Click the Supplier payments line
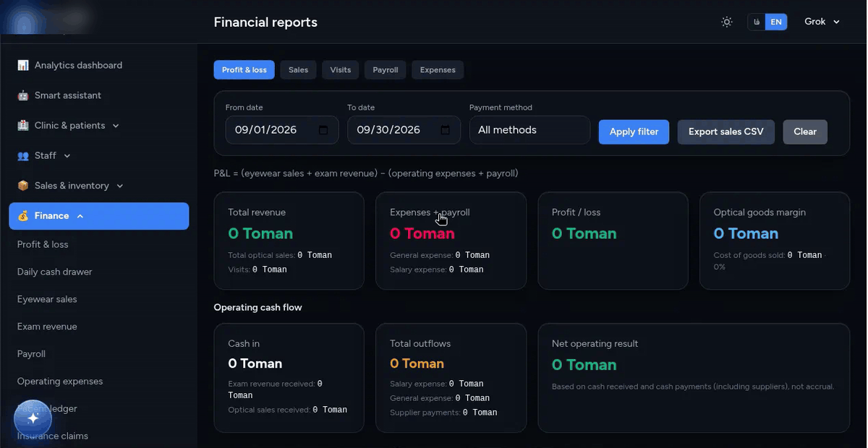Viewport: 868px width, 448px height. [x=443, y=413]
